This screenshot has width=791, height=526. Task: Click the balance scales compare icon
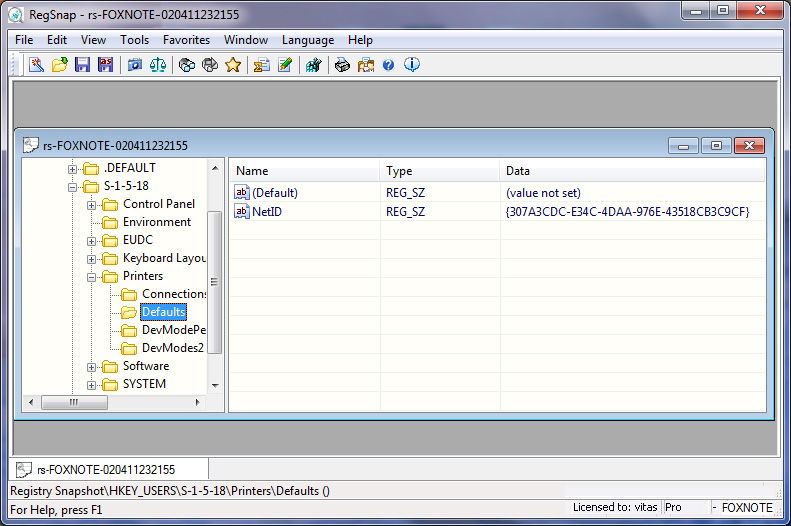[x=157, y=65]
